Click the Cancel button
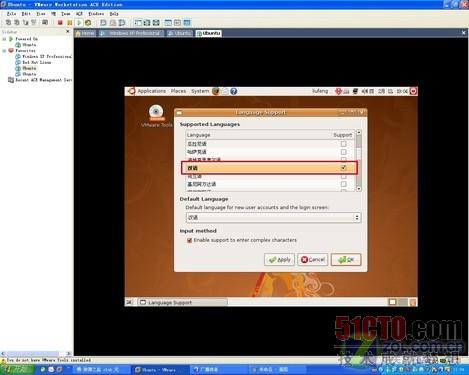469x375 pixels. point(313,260)
